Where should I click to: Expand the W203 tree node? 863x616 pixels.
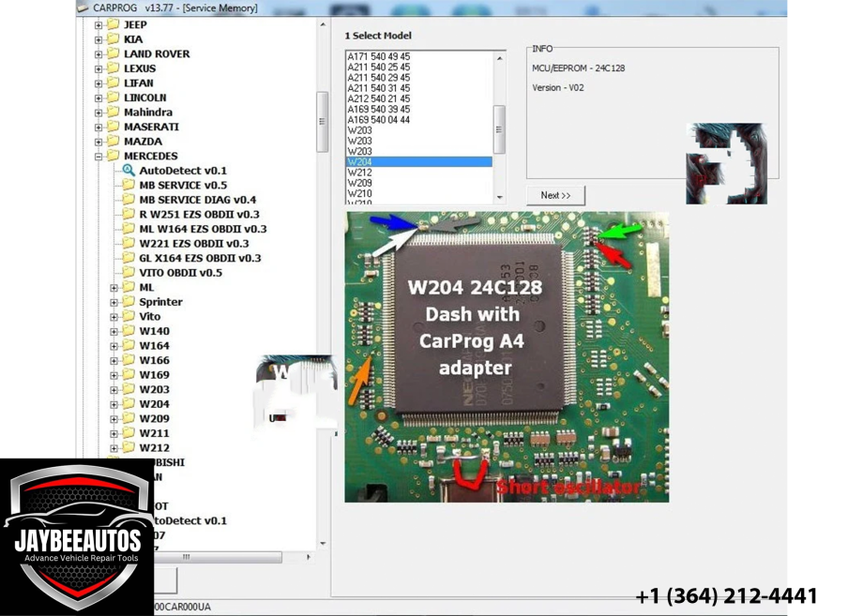tap(114, 390)
